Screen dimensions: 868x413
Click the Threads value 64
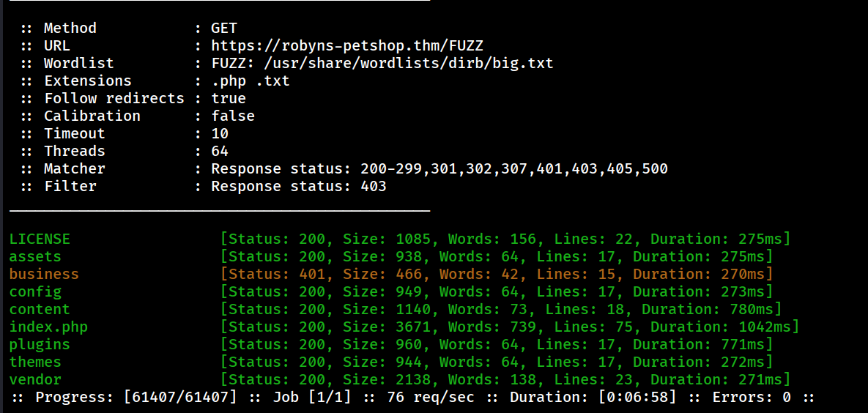tap(220, 151)
